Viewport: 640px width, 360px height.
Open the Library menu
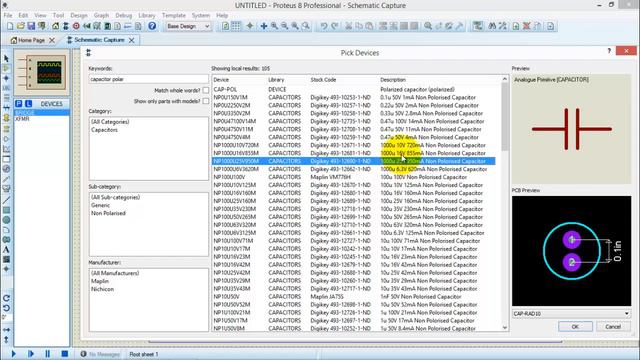(x=147, y=15)
